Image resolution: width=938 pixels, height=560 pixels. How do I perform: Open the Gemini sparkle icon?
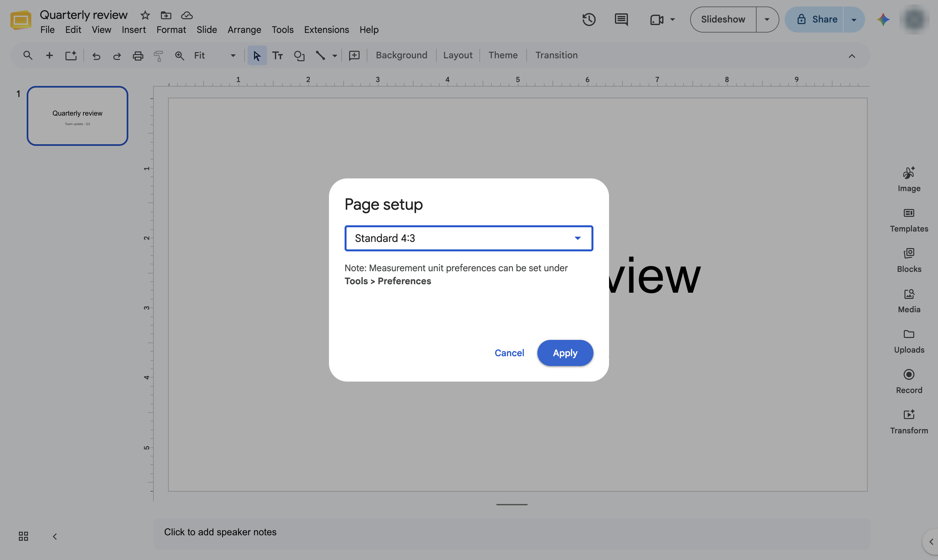point(883,19)
